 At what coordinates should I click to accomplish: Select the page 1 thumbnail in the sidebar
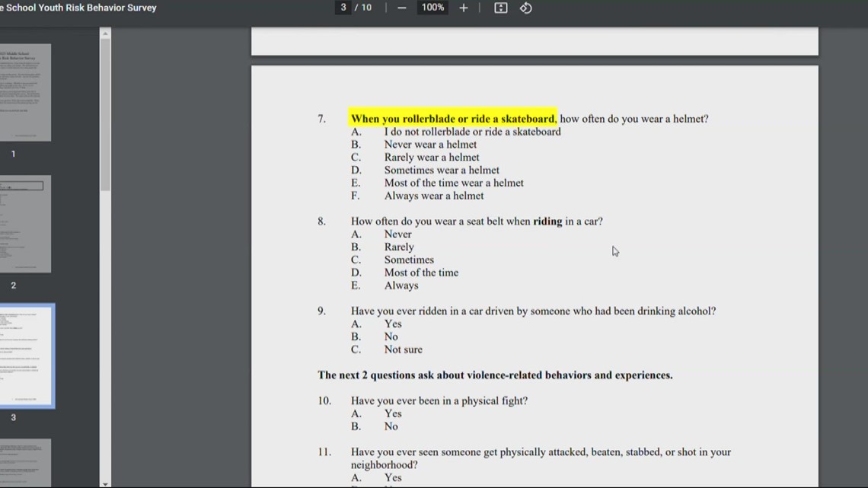point(26,91)
